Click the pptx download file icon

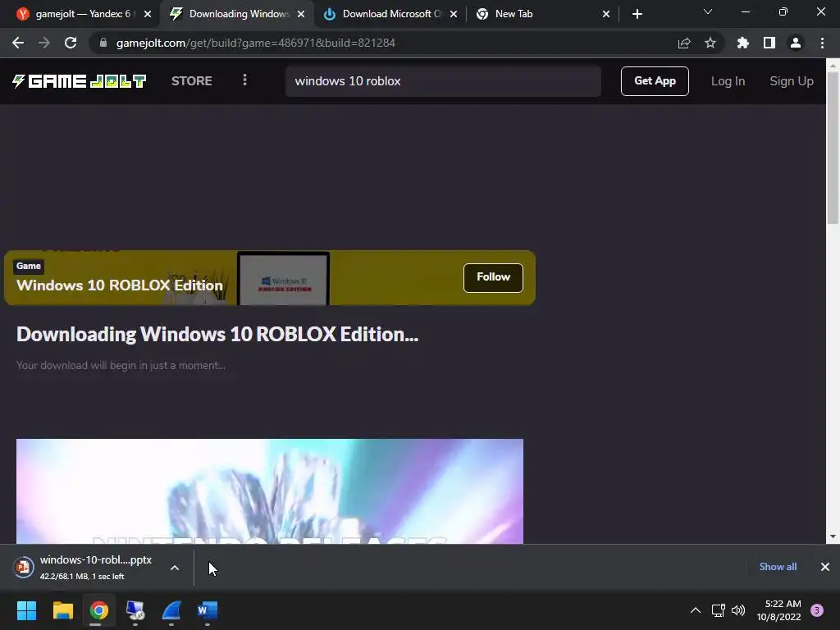click(24, 567)
